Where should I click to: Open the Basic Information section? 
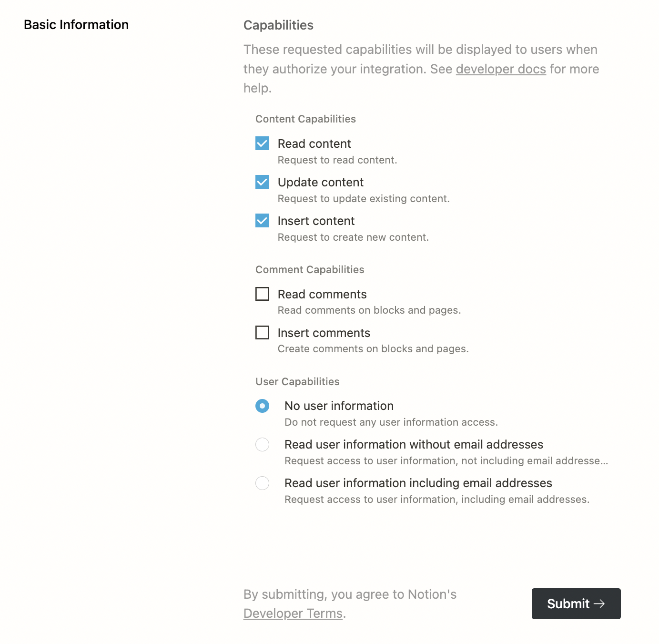tap(76, 25)
